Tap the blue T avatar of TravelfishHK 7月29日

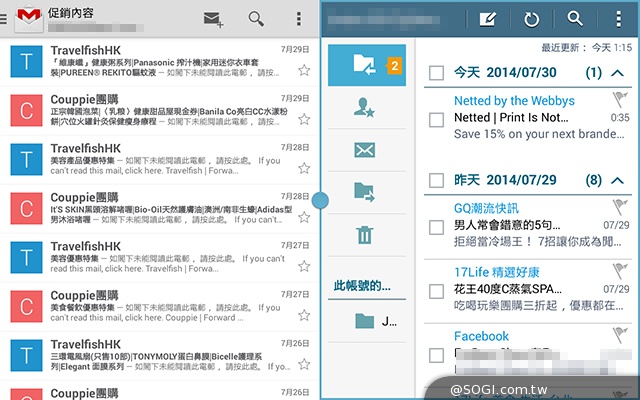tap(27, 61)
